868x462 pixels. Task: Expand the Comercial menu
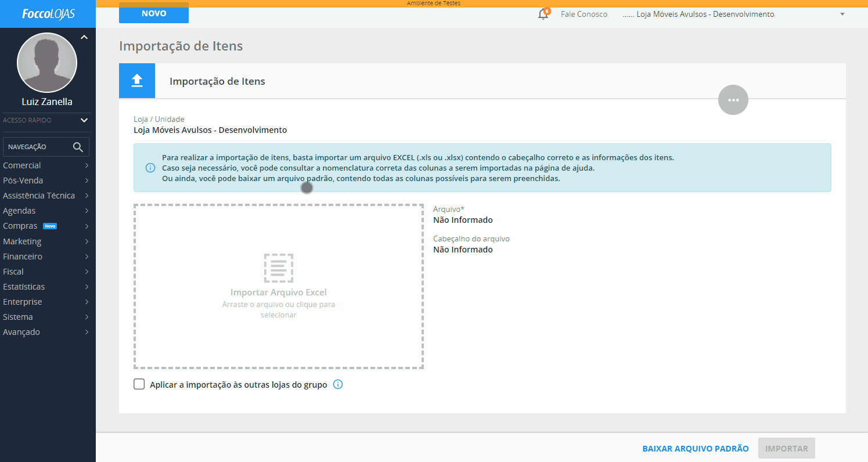tap(48, 165)
